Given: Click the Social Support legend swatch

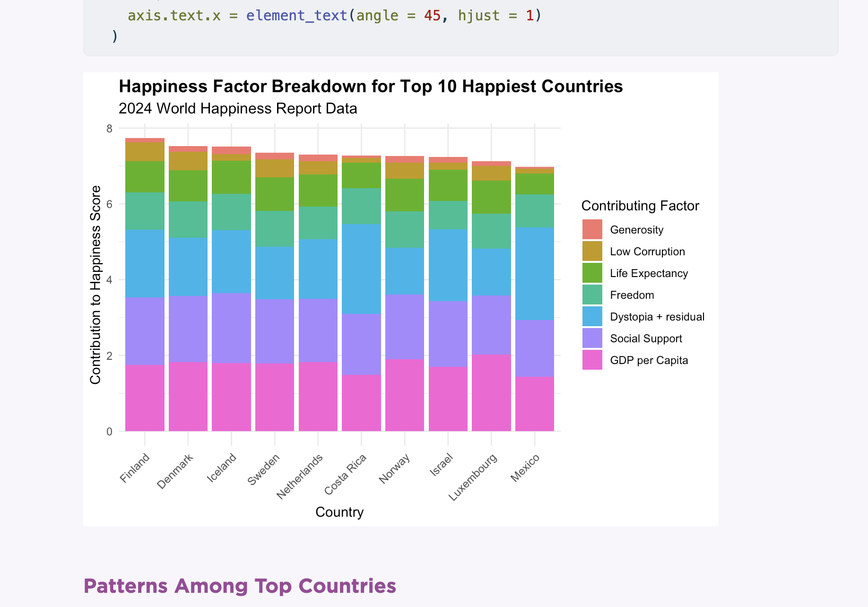Looking at the screenshot, I should [592, 338].
